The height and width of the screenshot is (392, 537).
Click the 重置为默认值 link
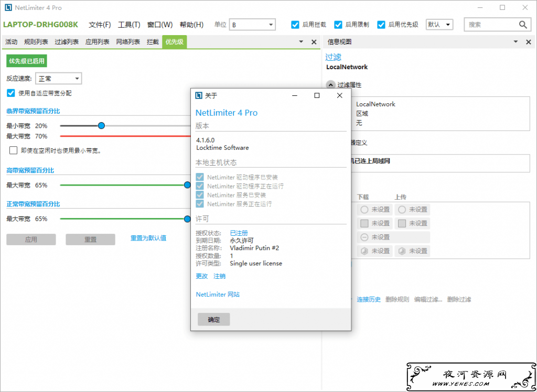[148, 238]
